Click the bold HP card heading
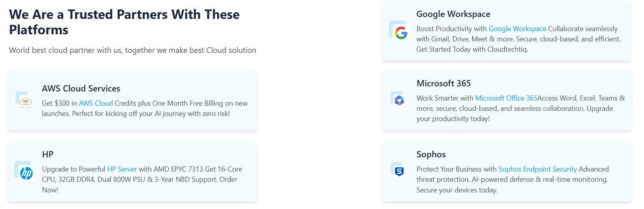Image resolution: width=644 pixels, height=209 pixels. tap(48, 155)
